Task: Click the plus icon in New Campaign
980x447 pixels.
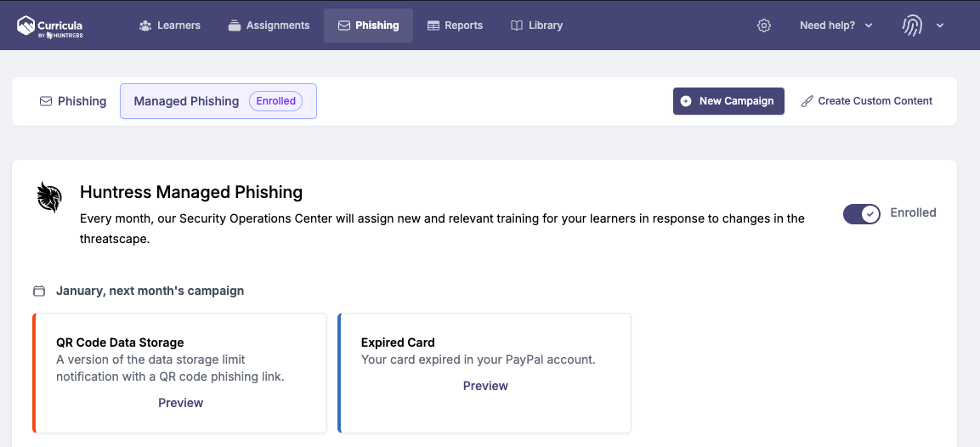Action: pos(686,101)
